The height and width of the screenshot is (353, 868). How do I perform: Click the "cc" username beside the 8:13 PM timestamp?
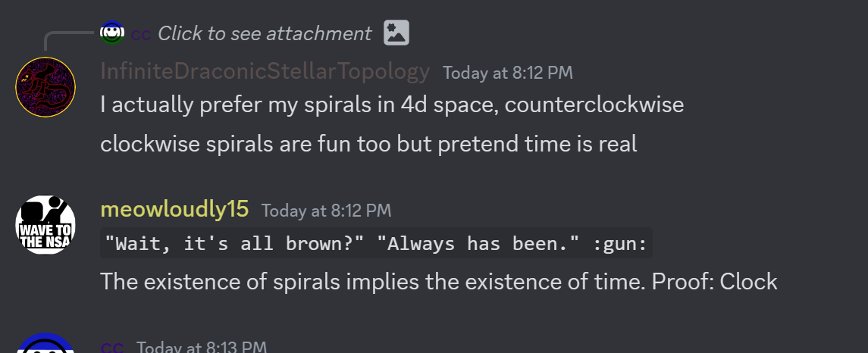click(111, 347)
